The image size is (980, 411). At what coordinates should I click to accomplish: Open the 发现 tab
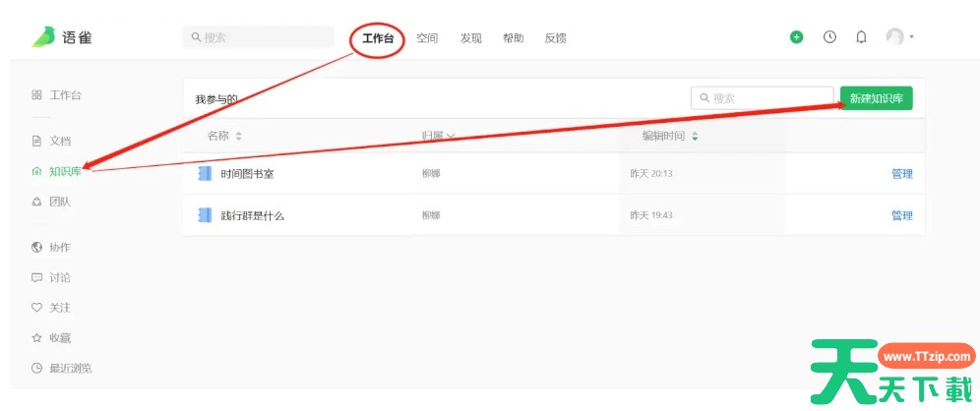coord(470,38)
